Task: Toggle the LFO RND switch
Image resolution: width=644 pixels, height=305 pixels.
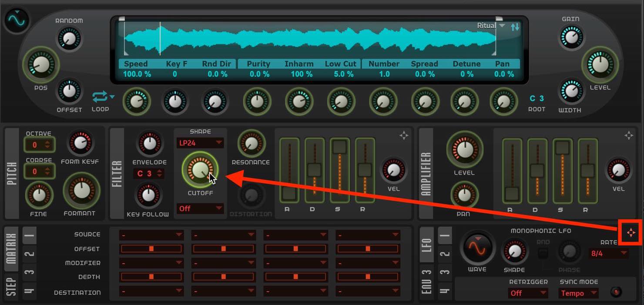Action: (x=543, y=253)
